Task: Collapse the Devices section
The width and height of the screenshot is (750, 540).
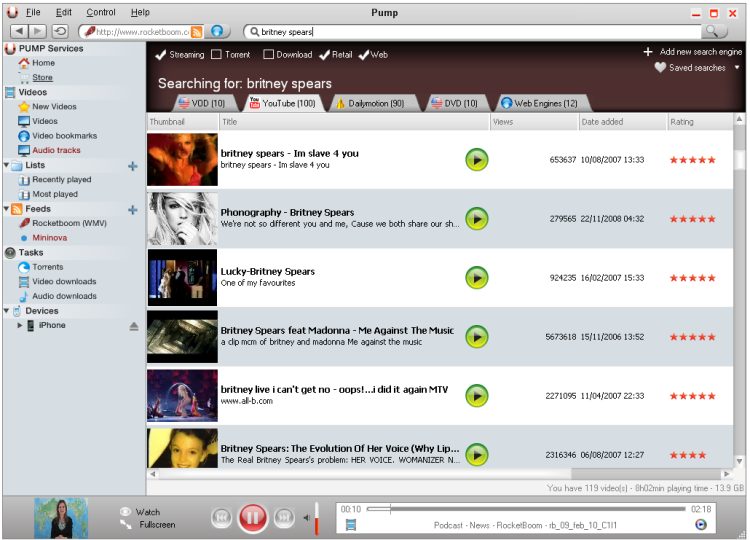Action: [x=6, y=311]
